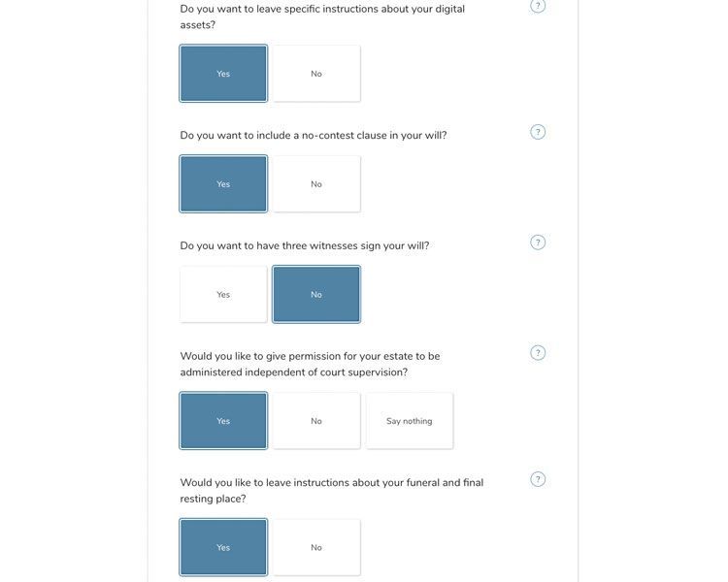Open help for the digital assets question
Viewport: 728px width, 582px height.
tap(538, 5)
